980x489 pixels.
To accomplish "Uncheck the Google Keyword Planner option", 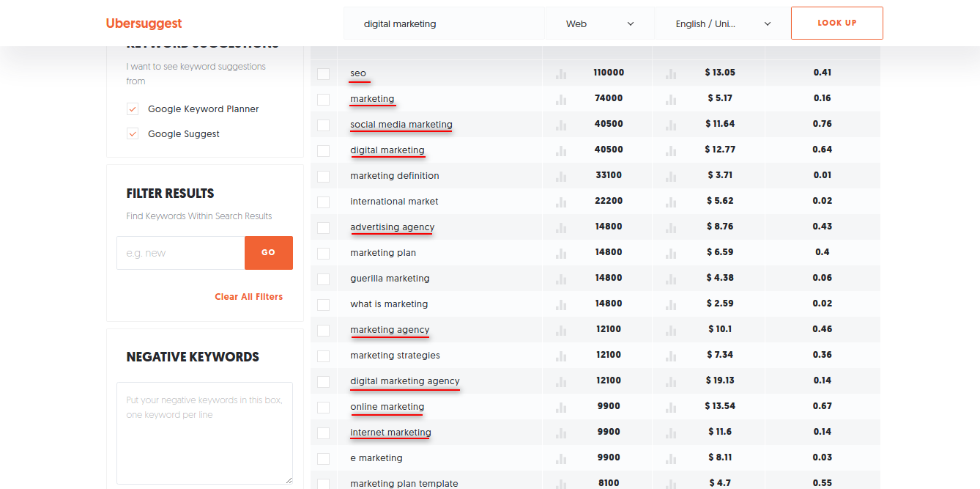I will coord(133,109).
